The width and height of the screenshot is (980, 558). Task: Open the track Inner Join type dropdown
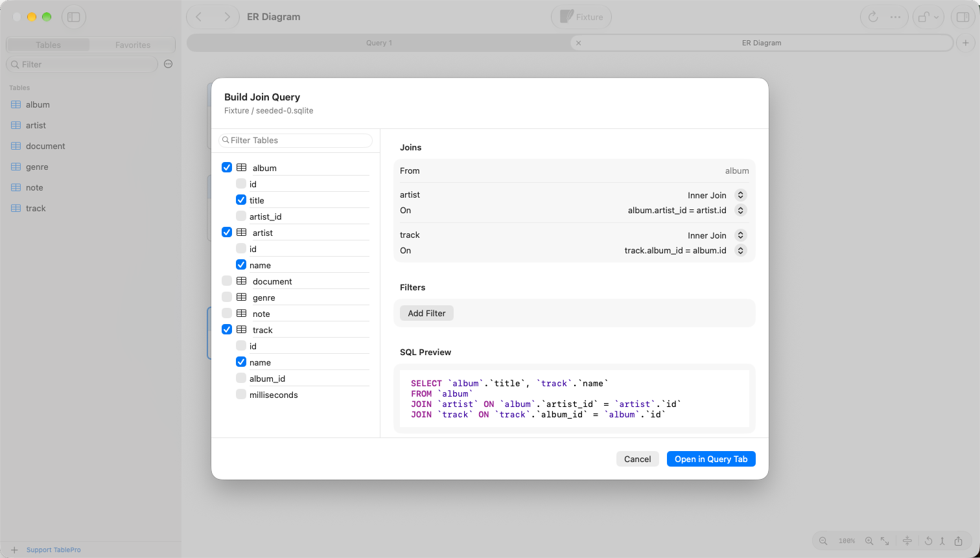pos(740,235)
